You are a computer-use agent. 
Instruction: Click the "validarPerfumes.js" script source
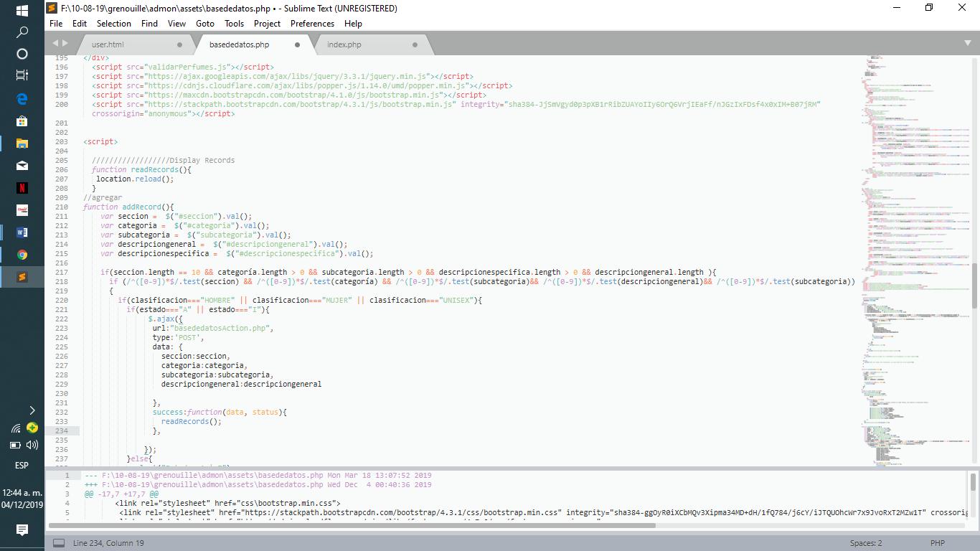click(189, 67)
